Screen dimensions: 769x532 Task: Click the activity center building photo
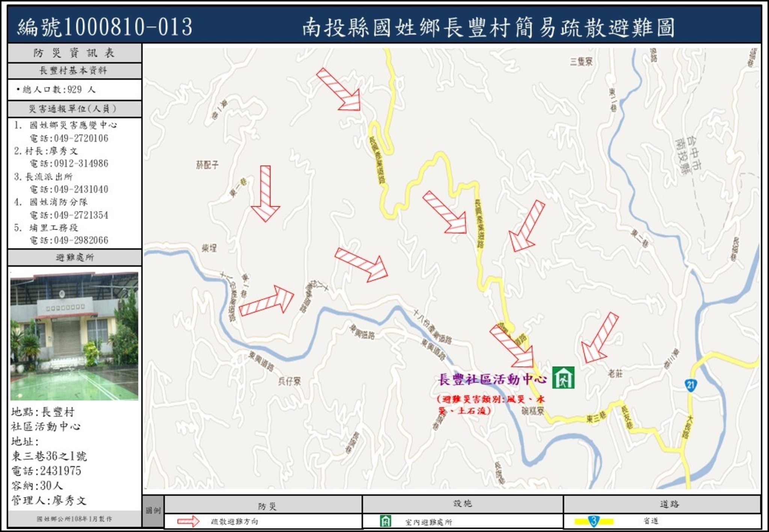(x=74, y=336)
